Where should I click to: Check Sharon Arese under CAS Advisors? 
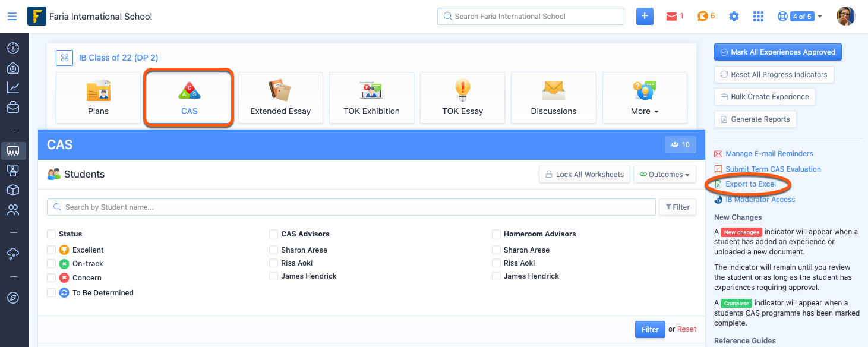[x=273, y=250]
